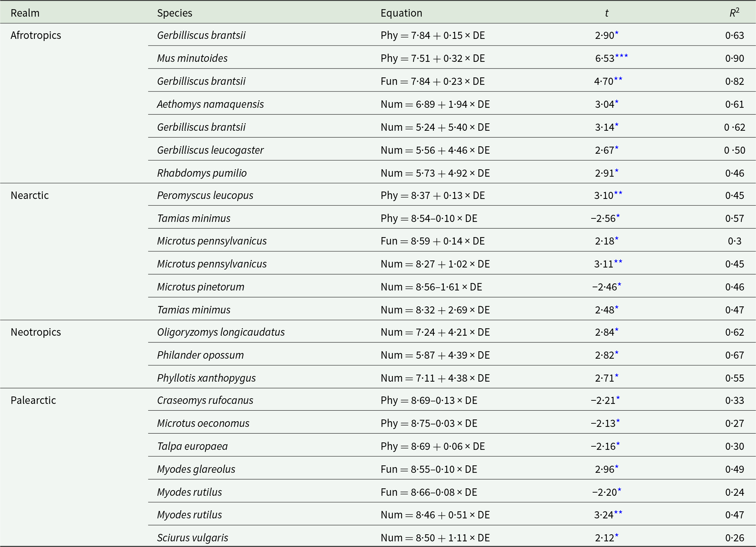Click the asterisk link after 3·24
Viewport: 756px width, 547px height.
click(x=618, y=513)
